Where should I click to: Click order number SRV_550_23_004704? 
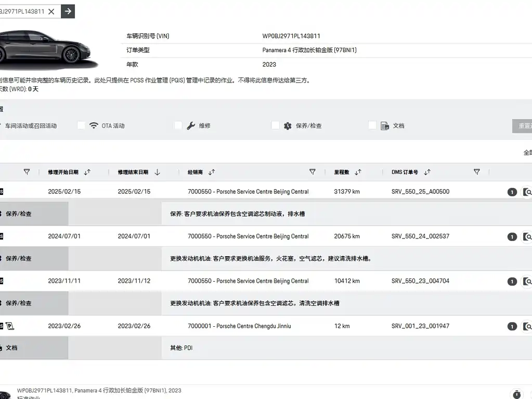pos(420,281)
